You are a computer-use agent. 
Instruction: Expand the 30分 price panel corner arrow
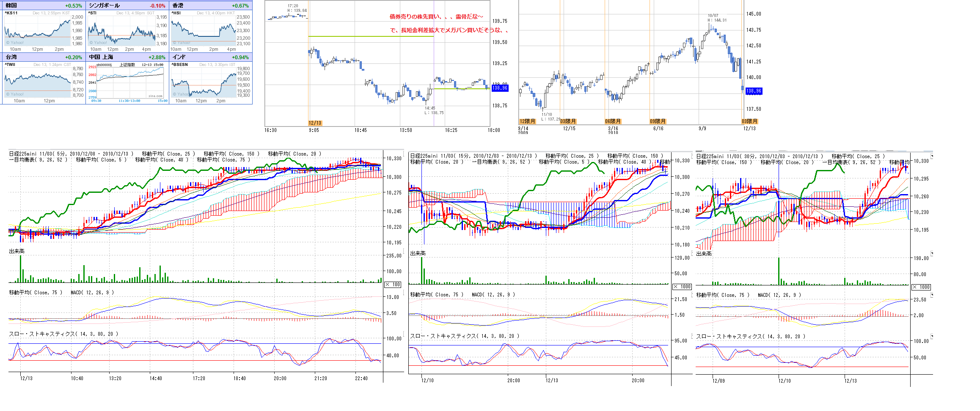pyautogui.click(x=932, y=156)
